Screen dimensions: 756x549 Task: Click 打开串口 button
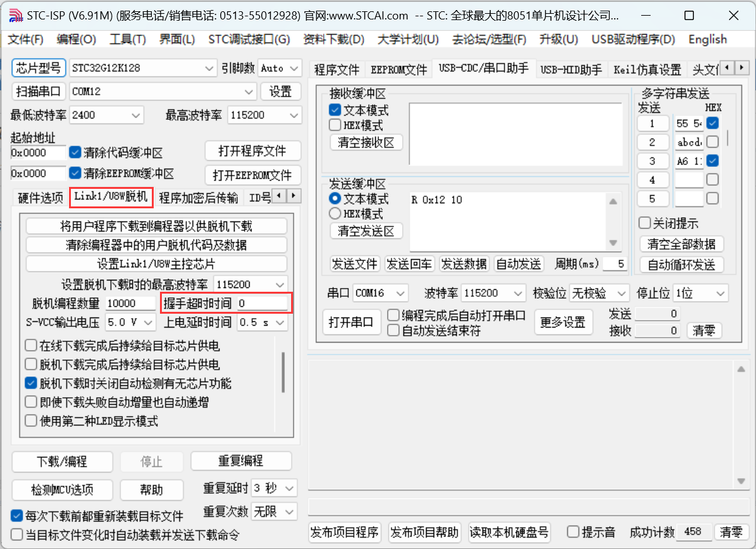pos(351,322)
